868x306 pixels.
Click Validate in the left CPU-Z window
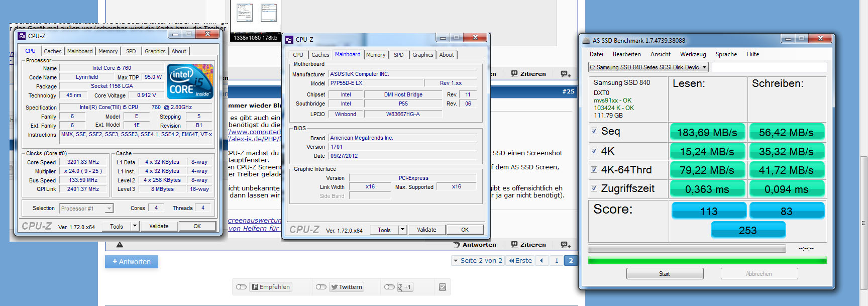[x=159, y=226]
